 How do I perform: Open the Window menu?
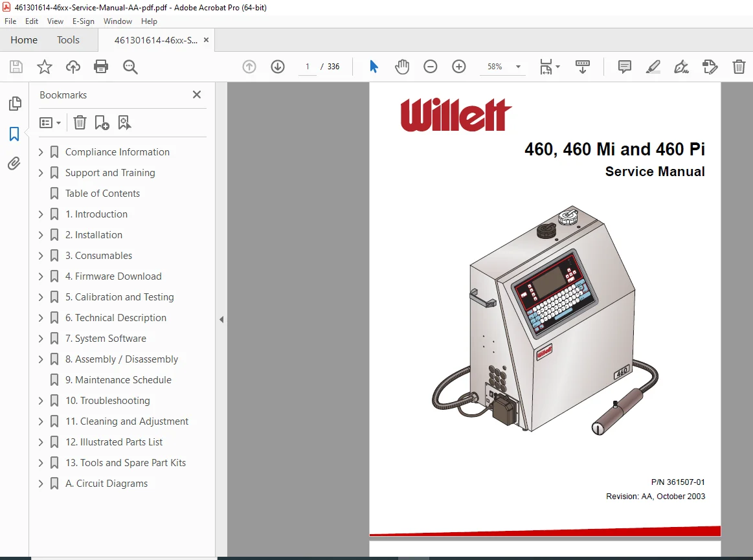(x=118, y=21)
